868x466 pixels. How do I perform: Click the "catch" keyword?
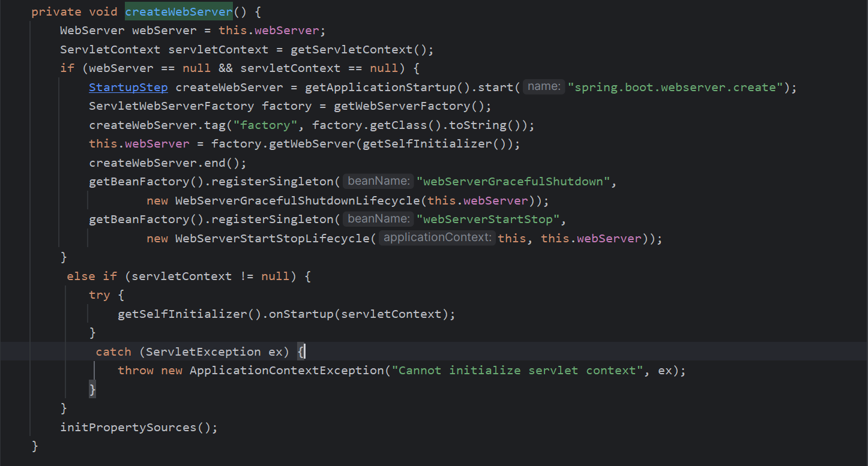click(113, 351)
